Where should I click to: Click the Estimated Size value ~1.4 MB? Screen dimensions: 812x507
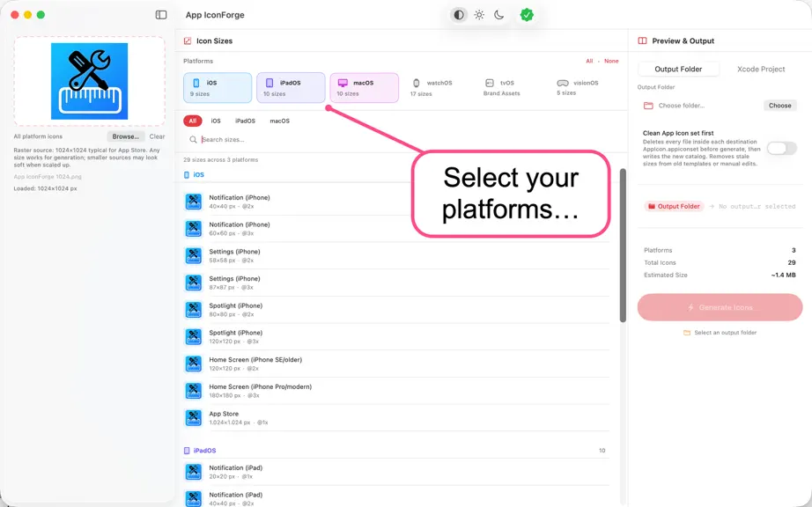tap(783, 276)
